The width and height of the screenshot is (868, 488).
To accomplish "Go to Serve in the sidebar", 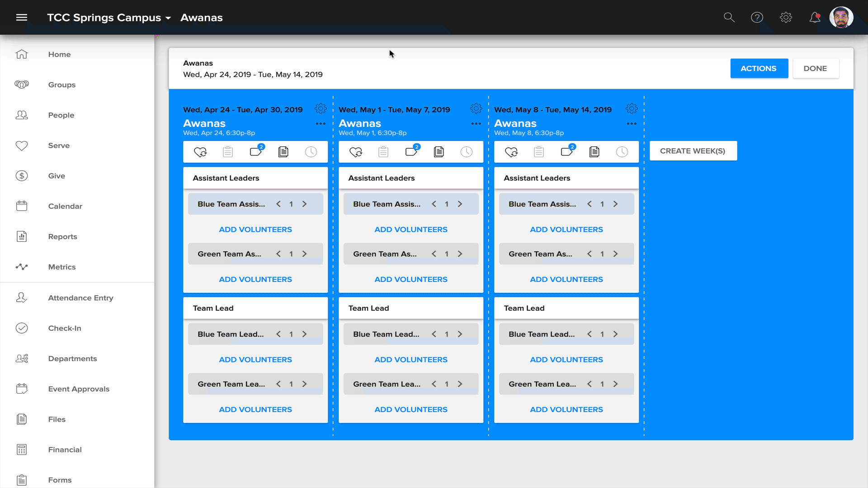I will [59, 145].
